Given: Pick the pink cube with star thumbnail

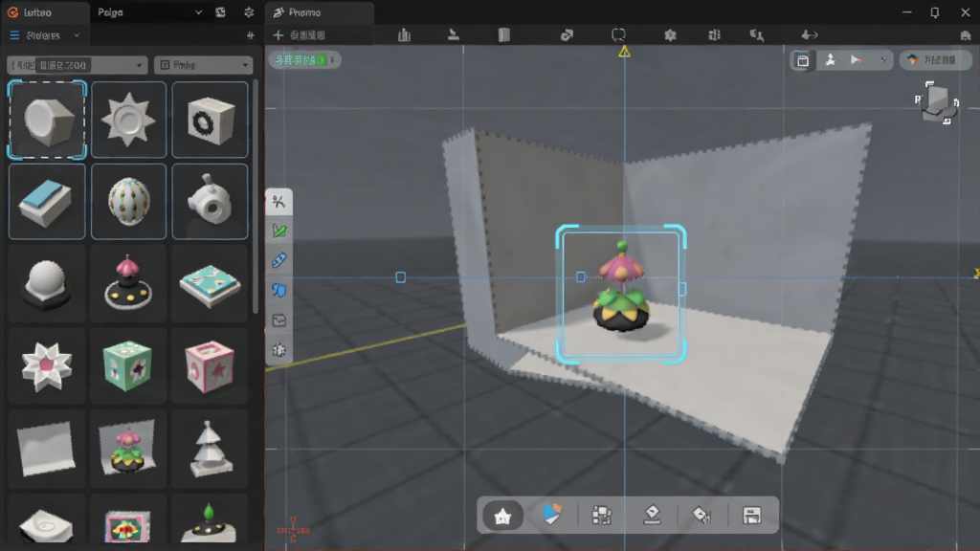Looking at the screenshot, I should coord(210,365).
